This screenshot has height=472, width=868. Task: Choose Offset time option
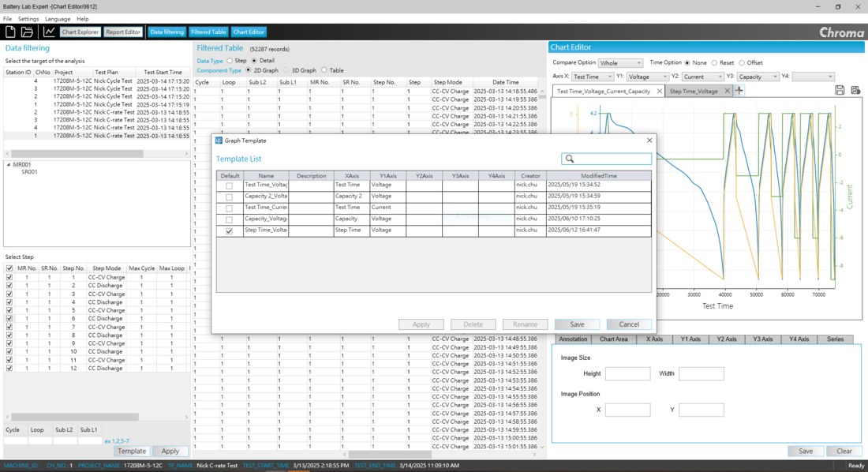tap(742, 63)
